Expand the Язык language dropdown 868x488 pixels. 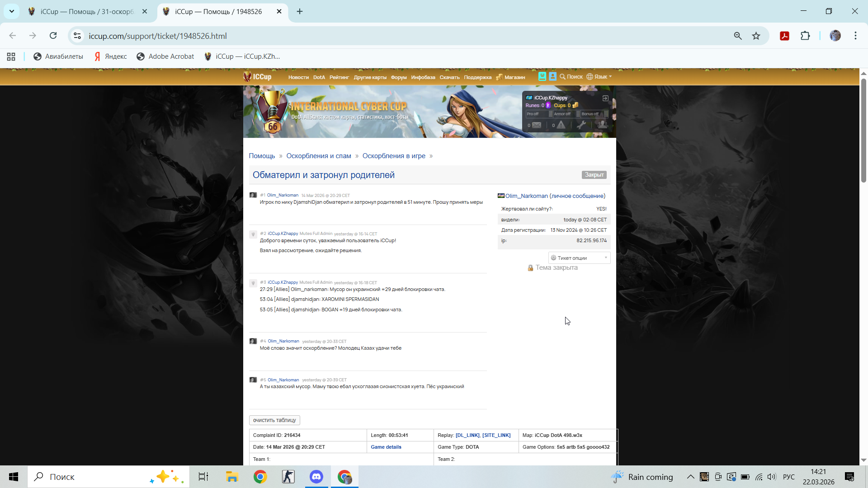[x=599, y=77]
